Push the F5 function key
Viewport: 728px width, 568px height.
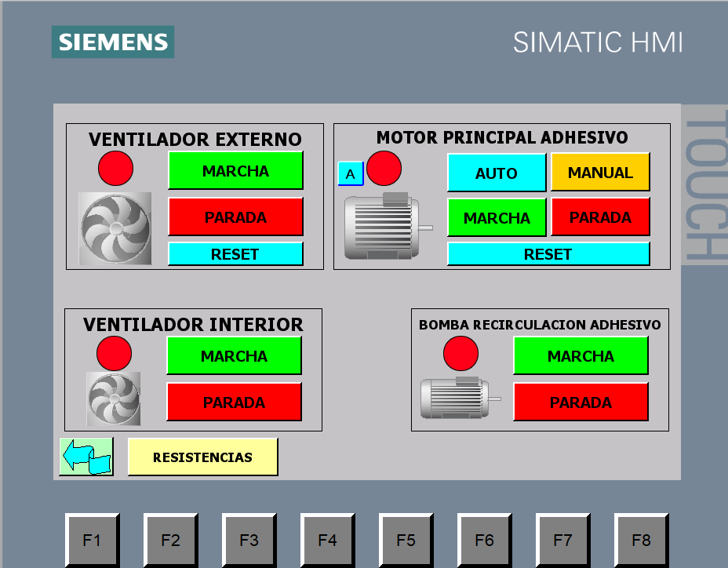pyautogui.click(x=406, y=540)
